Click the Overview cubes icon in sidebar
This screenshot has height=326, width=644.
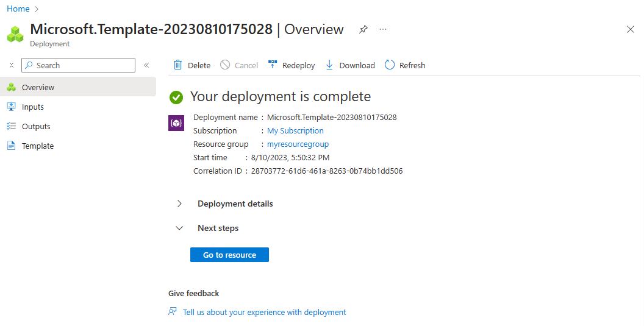(x=12, y=87)
